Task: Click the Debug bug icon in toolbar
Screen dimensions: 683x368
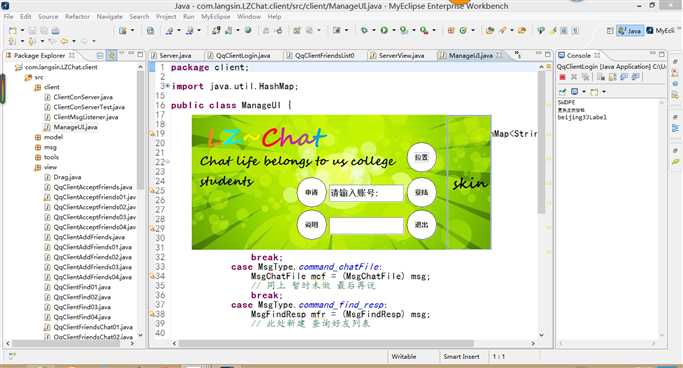Action: tap(364, 30)
